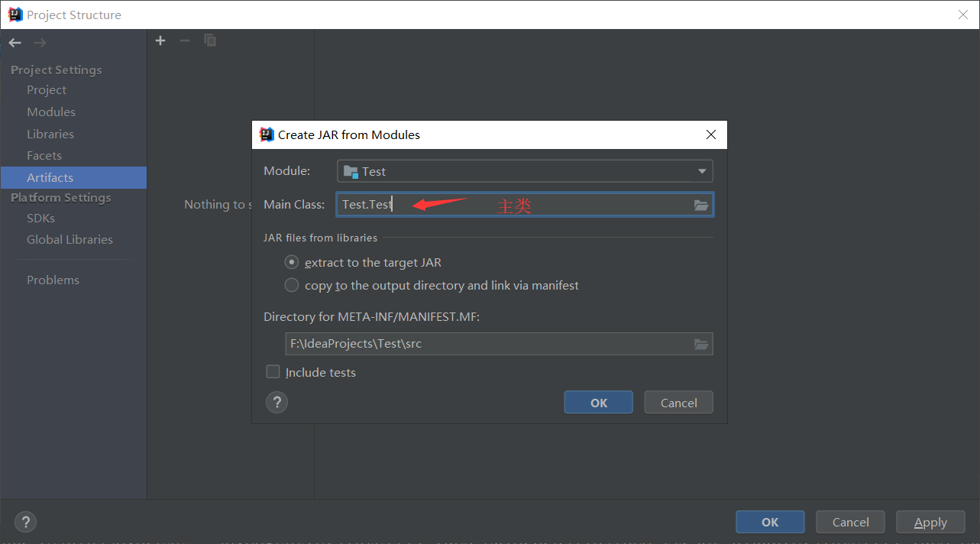
Task: Select Artifacts in the sidebar
Action: [73, 177]
